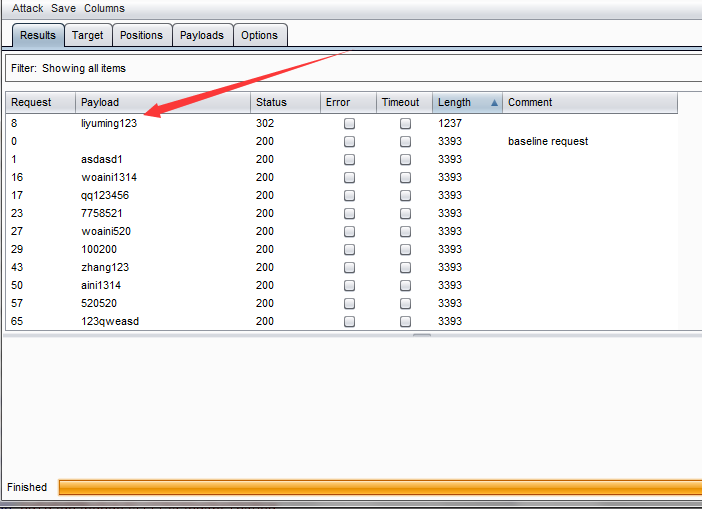702x509 pixels.
Task: Toggle Error checkbox for aini1314 row
Action: (x=349, y=286)
